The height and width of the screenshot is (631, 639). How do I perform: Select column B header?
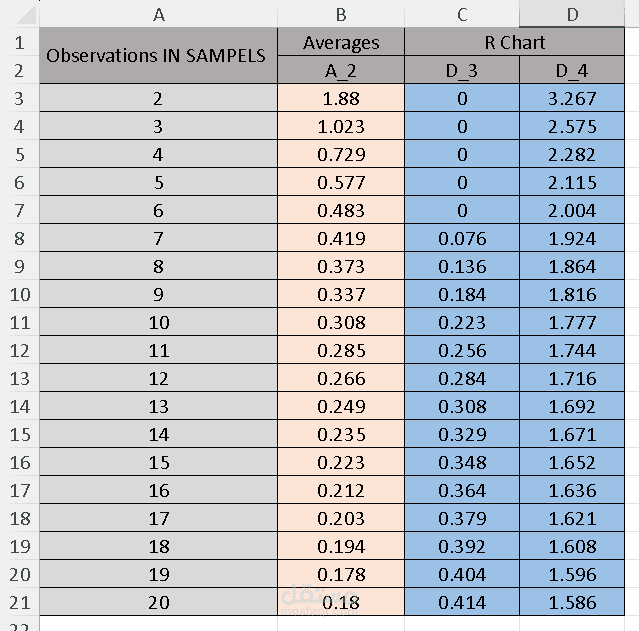pos(341,14)
